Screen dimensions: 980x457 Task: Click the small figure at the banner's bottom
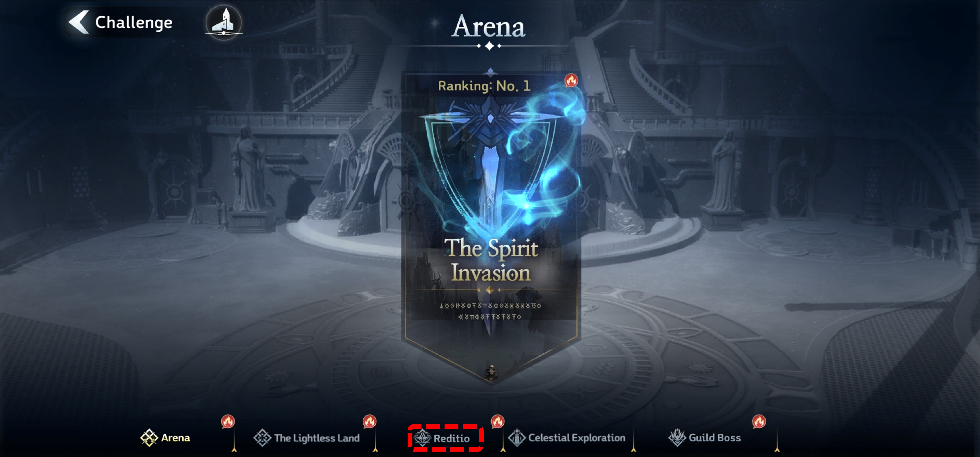coord(491,372)
